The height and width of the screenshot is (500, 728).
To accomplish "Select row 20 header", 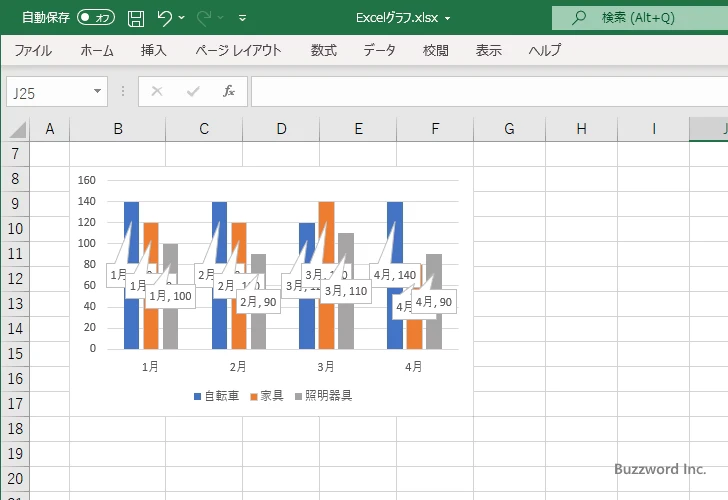I will click(x=15, y=479).
